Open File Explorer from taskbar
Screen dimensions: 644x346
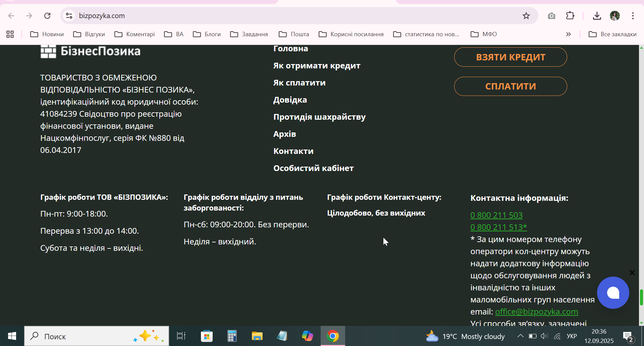[x=257, y=336]
